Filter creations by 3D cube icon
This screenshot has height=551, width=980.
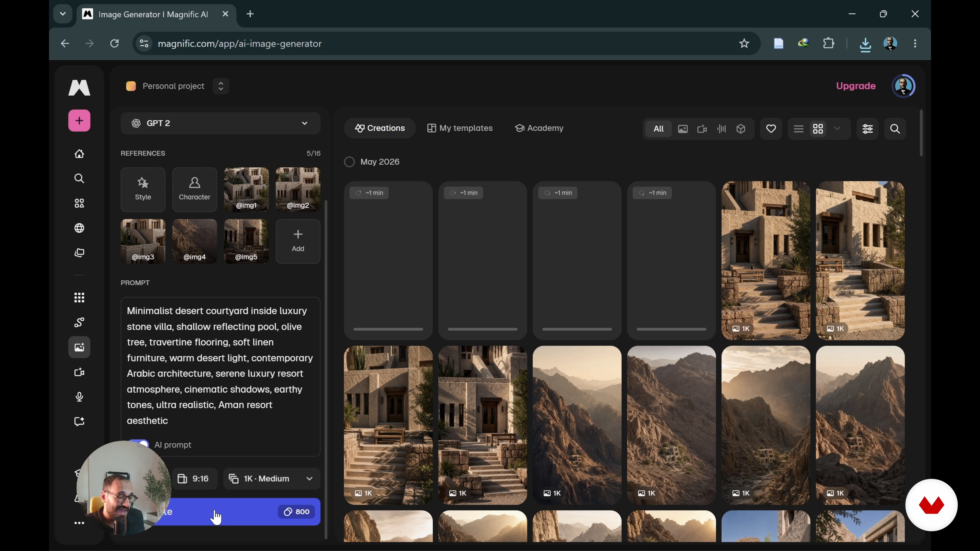[x=741, y=129]
